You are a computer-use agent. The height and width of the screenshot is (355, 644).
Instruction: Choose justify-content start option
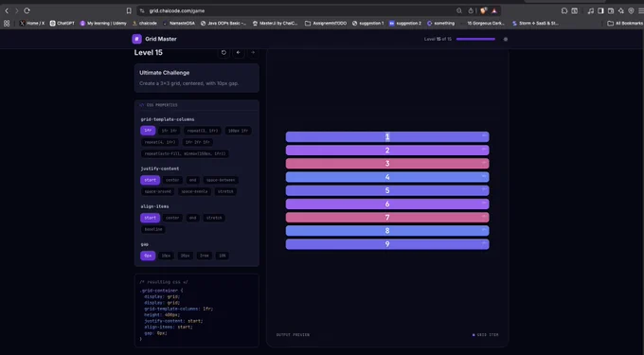click(x=150, y=180)
